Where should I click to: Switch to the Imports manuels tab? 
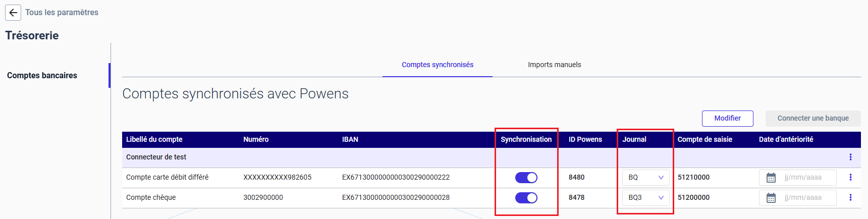pos(555,65)
